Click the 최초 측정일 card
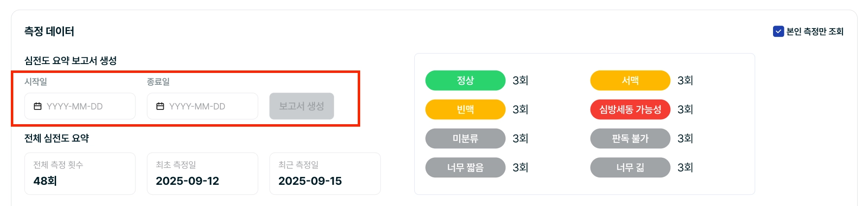868x206 pixels. coord(202,173)
